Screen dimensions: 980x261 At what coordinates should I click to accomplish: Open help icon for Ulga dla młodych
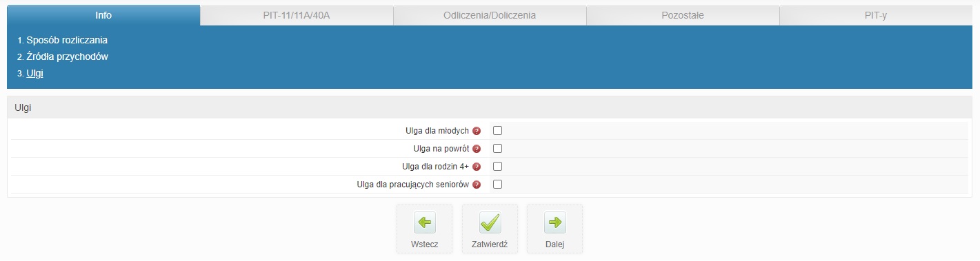pyautogui.click(x=477, y=131)
